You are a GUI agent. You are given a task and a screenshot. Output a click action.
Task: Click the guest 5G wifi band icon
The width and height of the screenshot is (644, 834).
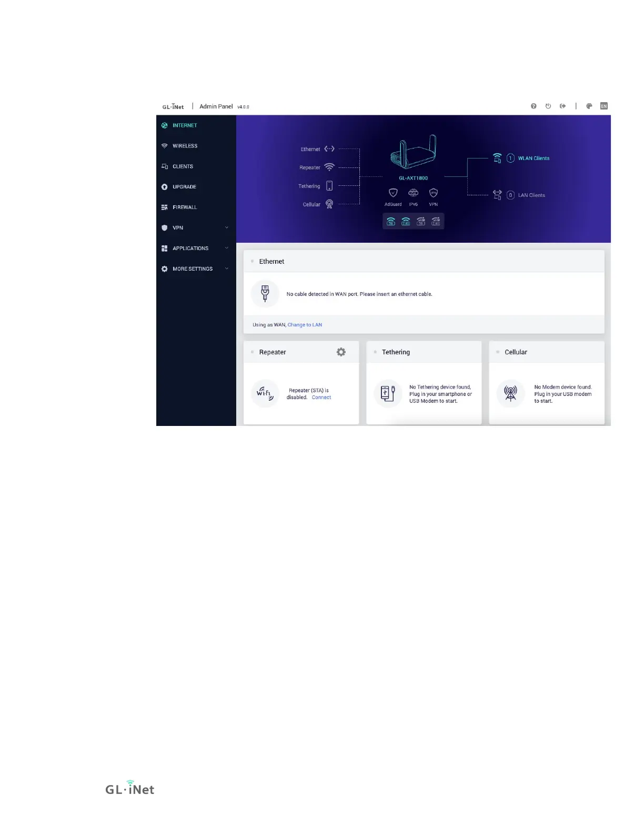tap(421, 221)
